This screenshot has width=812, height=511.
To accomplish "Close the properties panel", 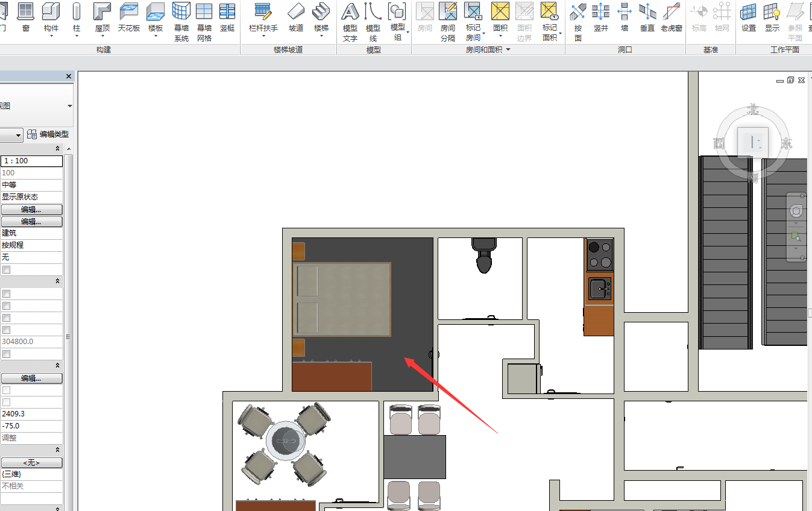I will [x=68, y=77].
